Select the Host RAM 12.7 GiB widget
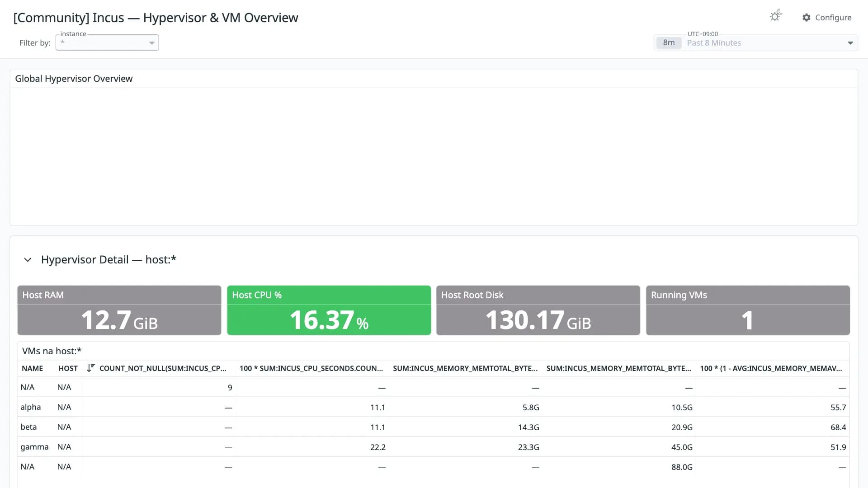 click(119, 310)
